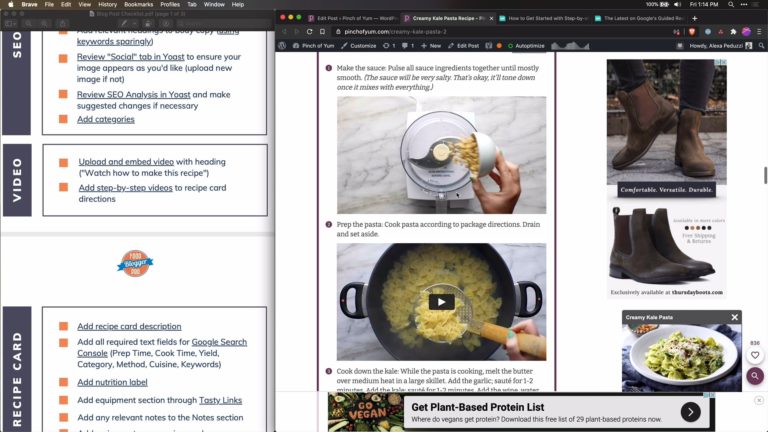Click the bookmark icon beside the address bar

(322, 31)
